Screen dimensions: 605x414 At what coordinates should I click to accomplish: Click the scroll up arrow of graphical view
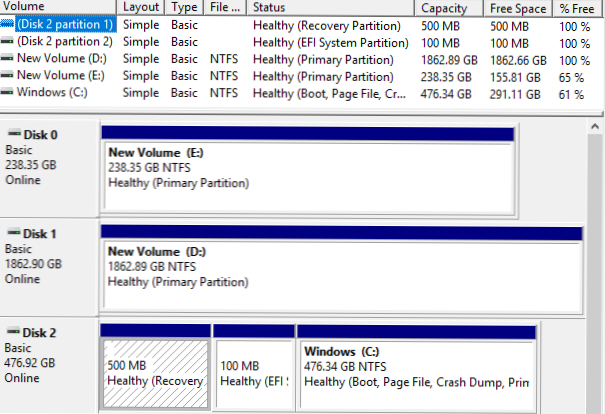(x=595, y=126)
